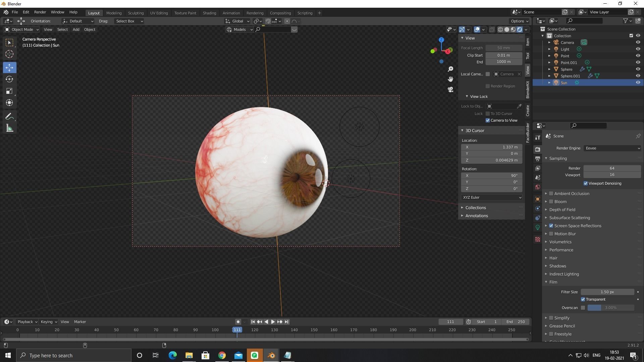Select the Rotate tool
This screenshot has width=644, height=362.
coord(9,79)
